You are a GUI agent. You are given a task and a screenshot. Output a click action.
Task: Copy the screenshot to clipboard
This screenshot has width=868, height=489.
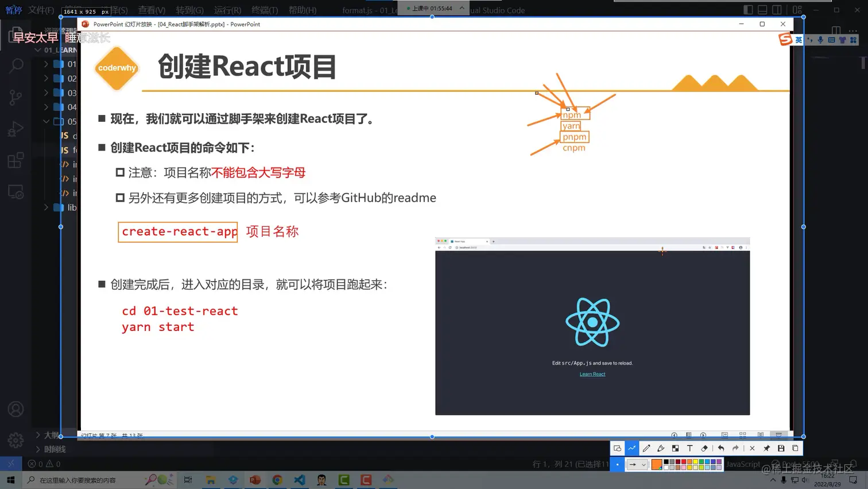[795, 448]
